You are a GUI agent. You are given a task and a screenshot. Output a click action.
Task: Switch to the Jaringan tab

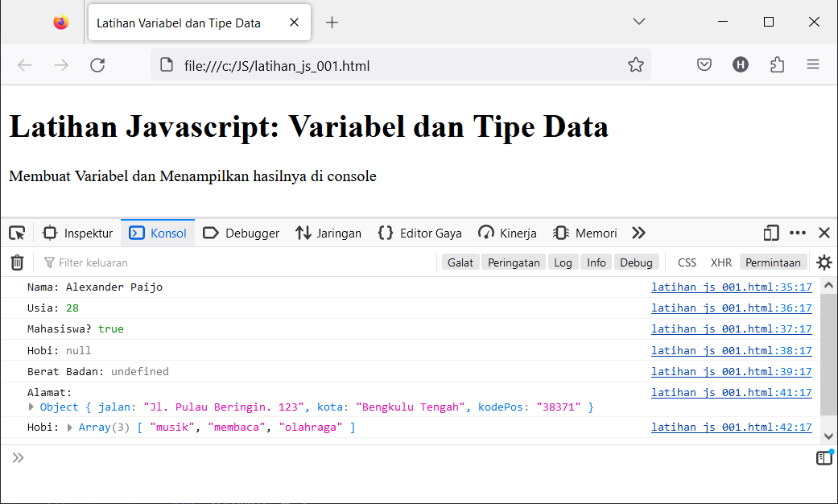328,233
